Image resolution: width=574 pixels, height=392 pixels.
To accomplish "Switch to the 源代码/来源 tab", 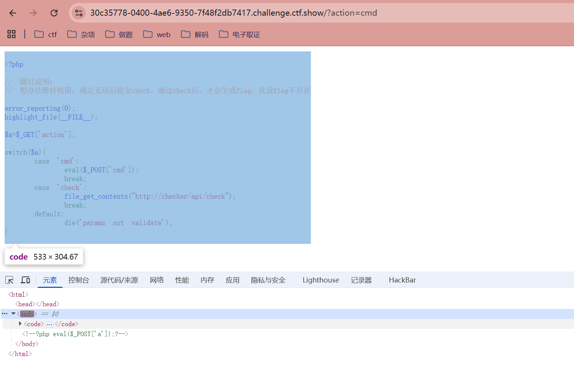I will (119, 280).
